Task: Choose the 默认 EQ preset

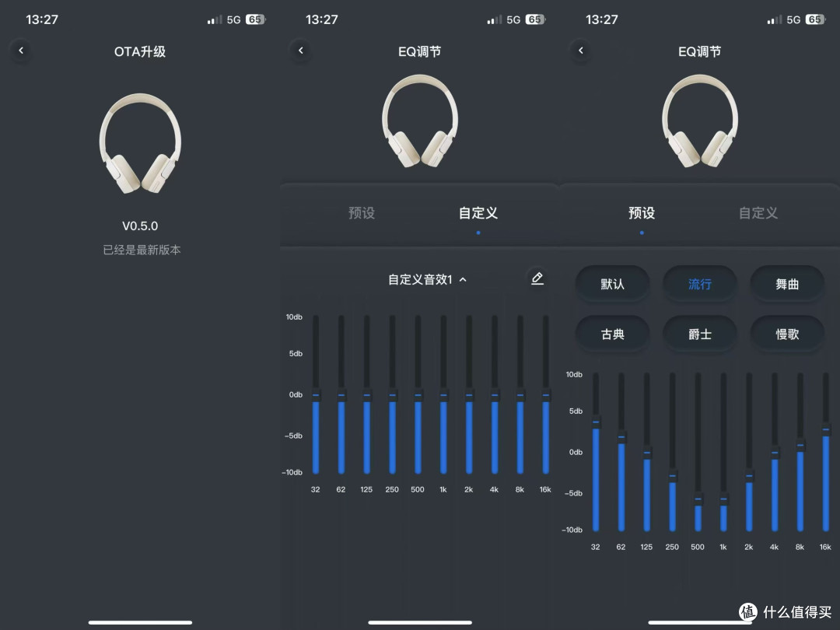Action: point(612,284)
